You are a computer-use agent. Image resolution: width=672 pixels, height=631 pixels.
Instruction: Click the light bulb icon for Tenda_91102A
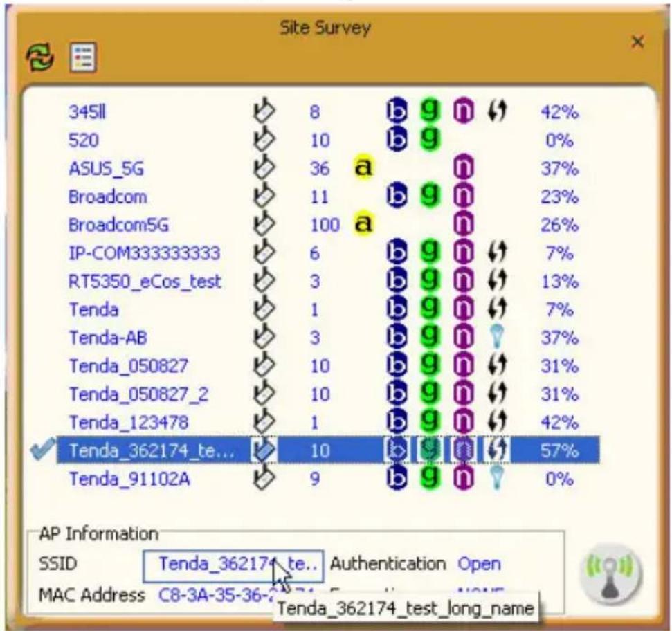click(x=497, y=477)
